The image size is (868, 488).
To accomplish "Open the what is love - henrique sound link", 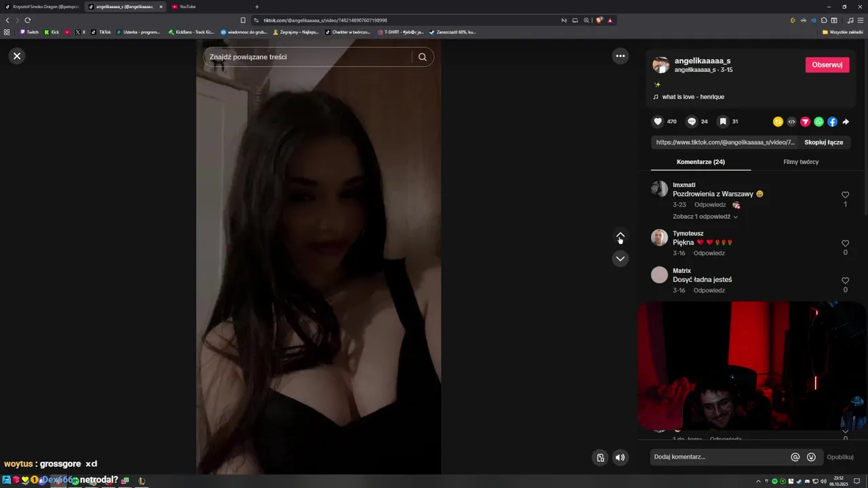I will (693, 97).
